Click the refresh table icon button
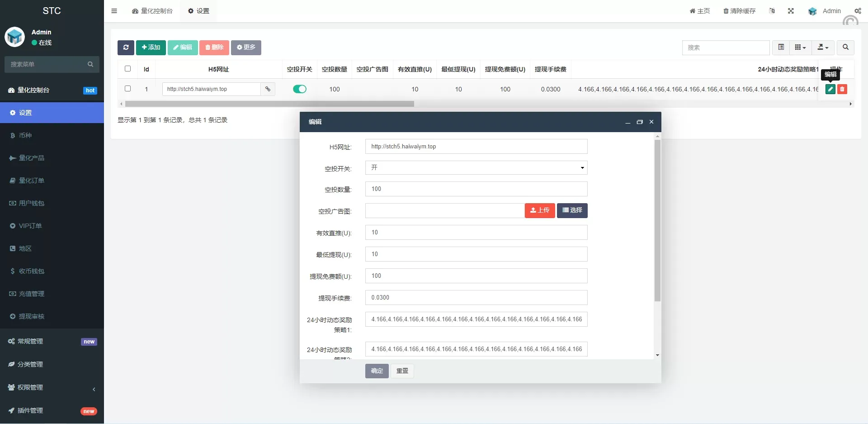This screenshot has width=868, height=424. tap(126, 48)
